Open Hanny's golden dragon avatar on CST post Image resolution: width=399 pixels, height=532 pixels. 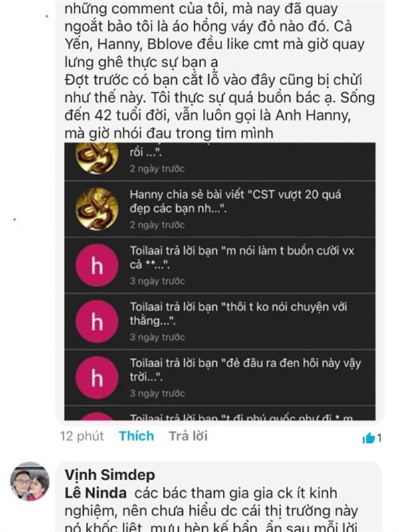[97, 209]
